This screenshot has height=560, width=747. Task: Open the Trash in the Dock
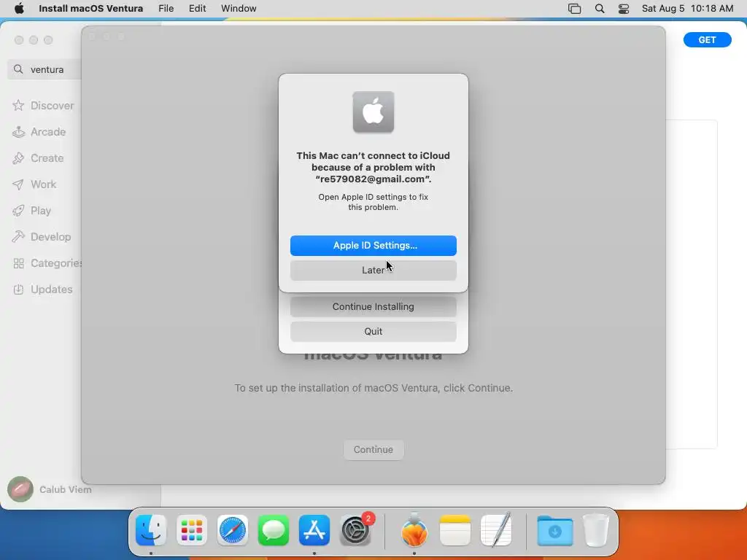click(595, 531)
